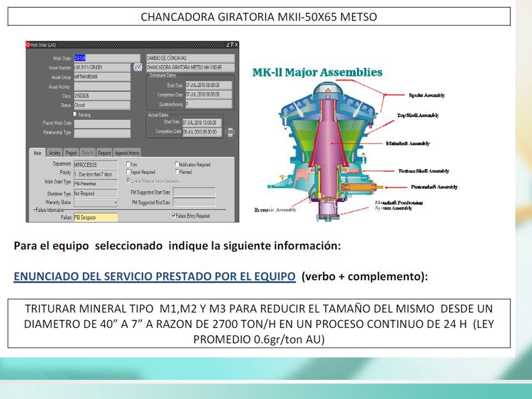The width and height of the screenshot is (532, 399).
Task: Click the 'MK-II Major Assemblies' heading
Action: coord(317,72)
